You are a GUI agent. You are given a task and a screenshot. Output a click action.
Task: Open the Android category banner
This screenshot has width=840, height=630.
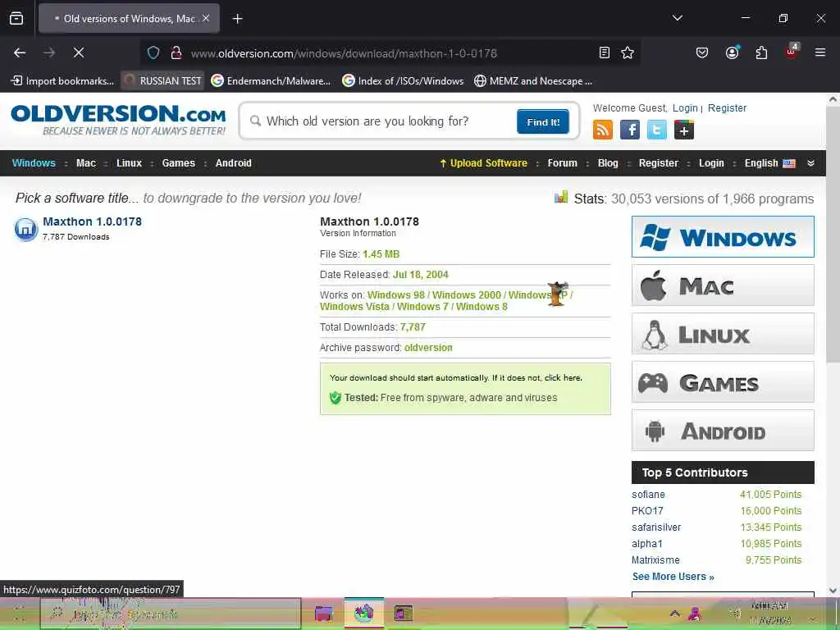tap(723, 430)
